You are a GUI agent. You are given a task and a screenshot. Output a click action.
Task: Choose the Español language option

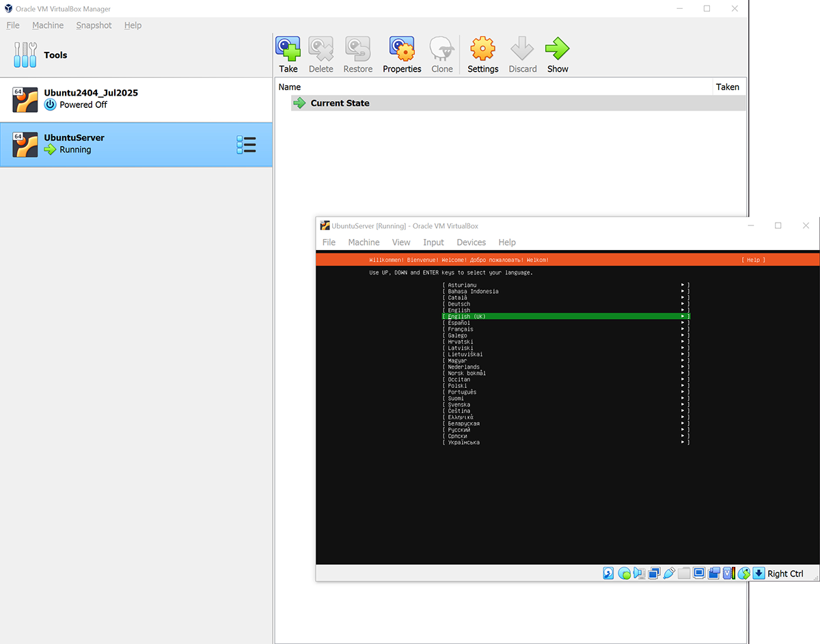pos(566,323)
